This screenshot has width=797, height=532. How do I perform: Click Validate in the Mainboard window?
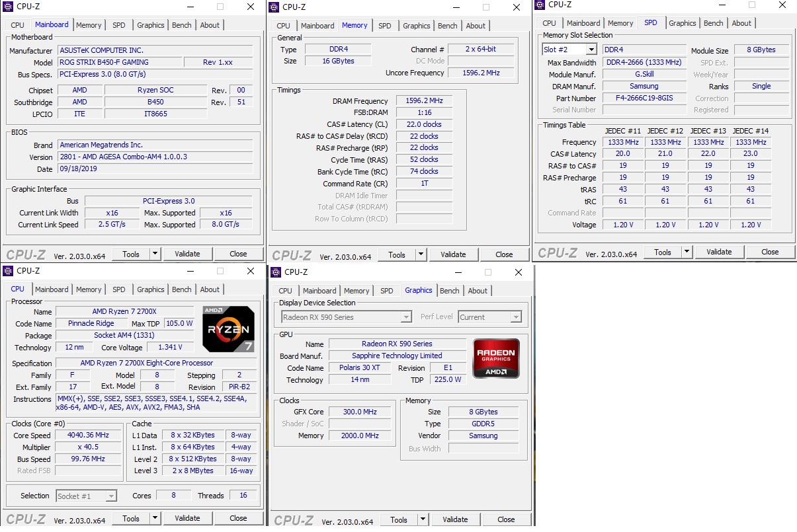tap(187, 254)
